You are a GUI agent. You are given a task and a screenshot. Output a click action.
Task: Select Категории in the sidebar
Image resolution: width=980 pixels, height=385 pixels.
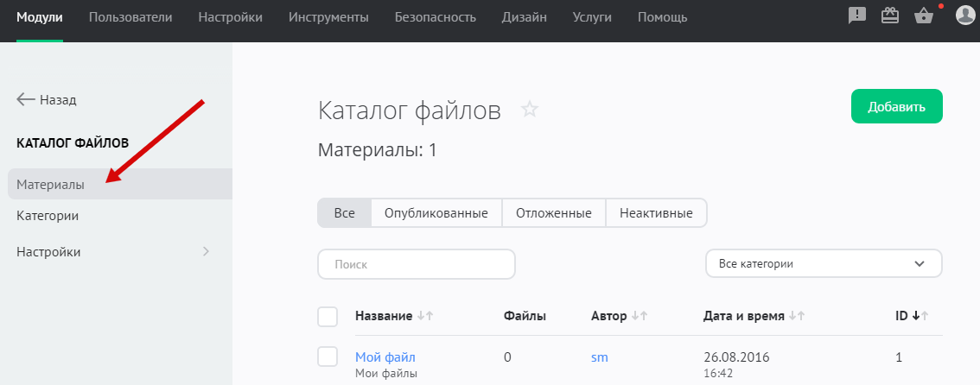click(x=48, y=216)
